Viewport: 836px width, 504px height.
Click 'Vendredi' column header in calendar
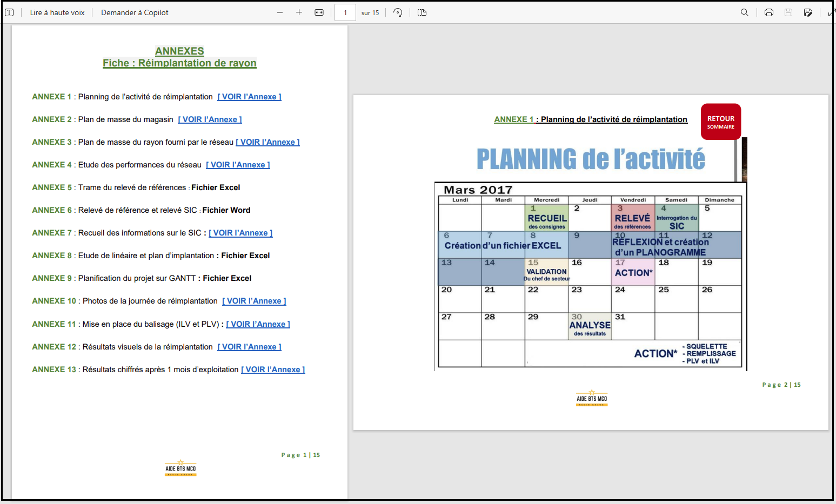pos(633,200)
